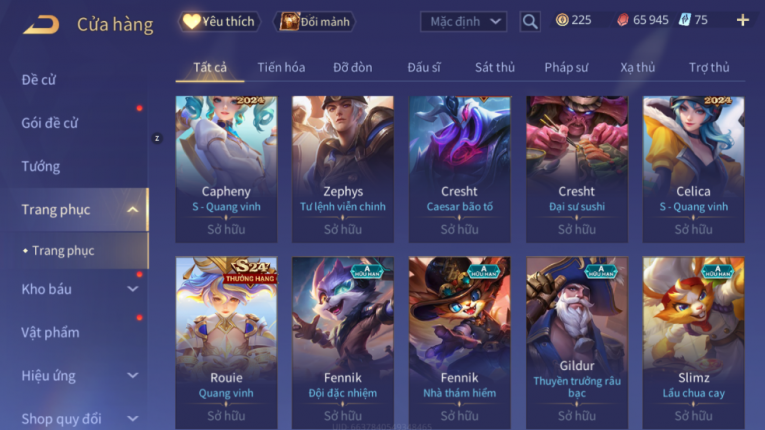Click the blue voucher currency icon
This screenshot has height=430, width=765.
tap(684, 20)
